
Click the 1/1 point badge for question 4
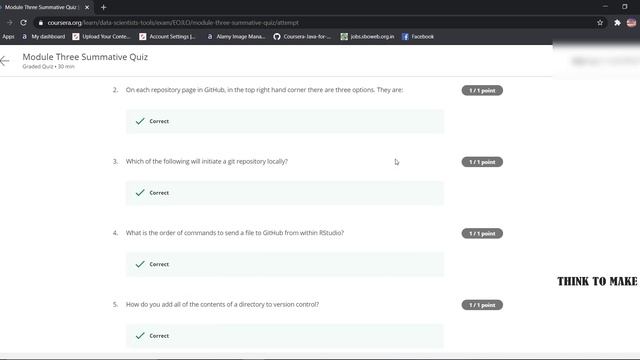click(x=482, y=233)
